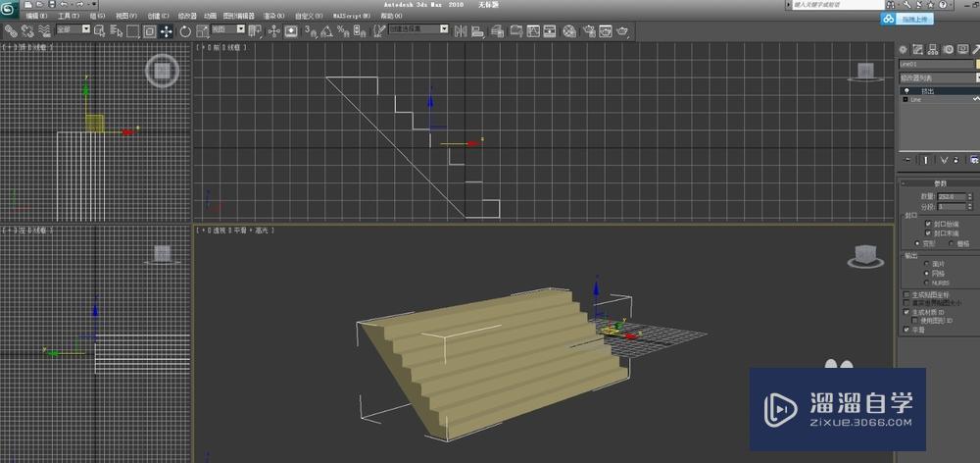Image resolution: width=980 pixels, height=463 pixels.
Task: Open the Material Editor
Action: pyautogui.click(x=569, y=30)
